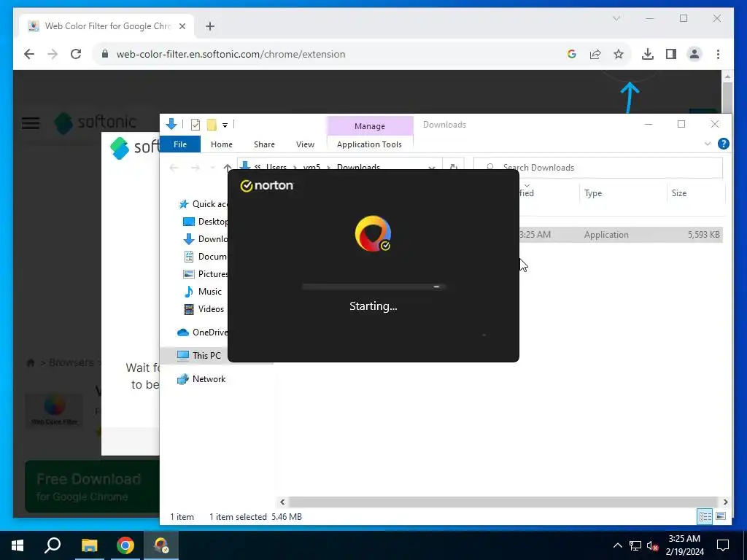Image resolution: width=747 pixels, height=560 pixels.
Task: Switch to details view icon
Action: tap(705, 516)
